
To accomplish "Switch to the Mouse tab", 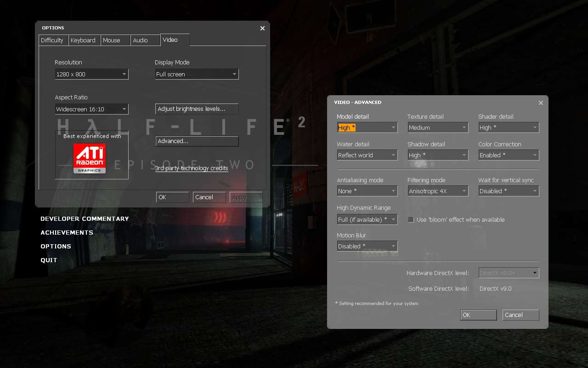I will tap(115, 40).
